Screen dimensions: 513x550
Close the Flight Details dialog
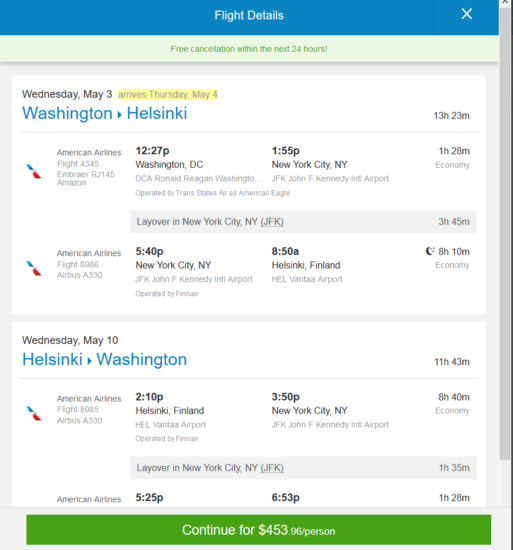(x=466, y=14)
